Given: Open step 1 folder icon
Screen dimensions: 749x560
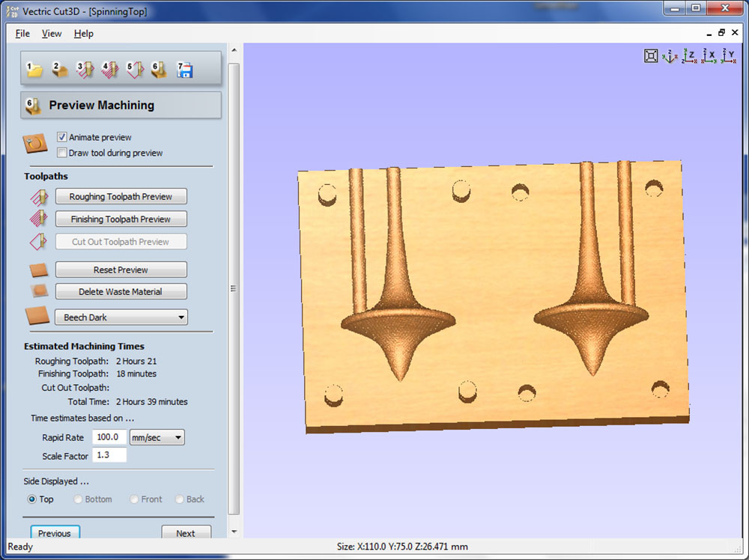Looking at the screenshot, I should 34,70.
